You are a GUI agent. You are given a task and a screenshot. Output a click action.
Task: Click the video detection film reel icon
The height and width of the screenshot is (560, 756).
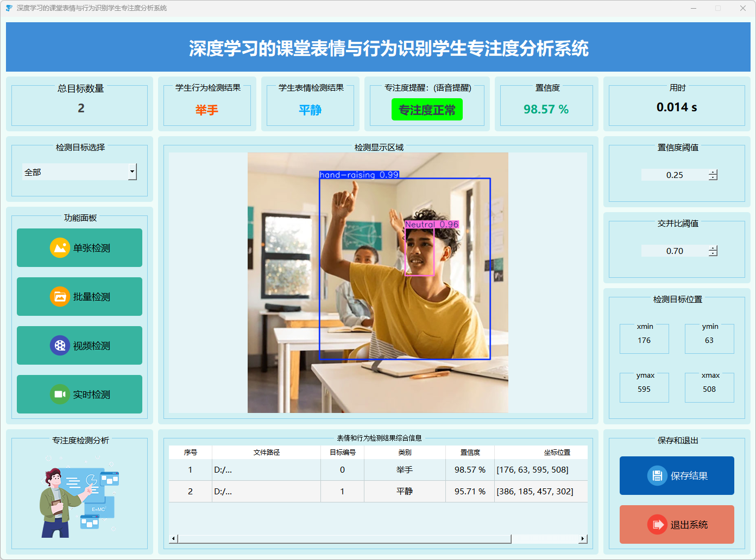coord(60,346)
